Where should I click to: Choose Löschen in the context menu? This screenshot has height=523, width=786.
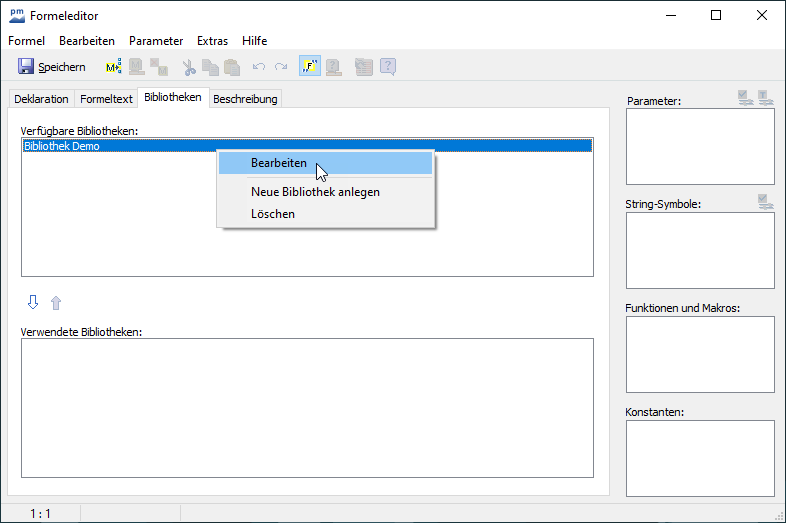pyautogui.click(x=273, y=214)
